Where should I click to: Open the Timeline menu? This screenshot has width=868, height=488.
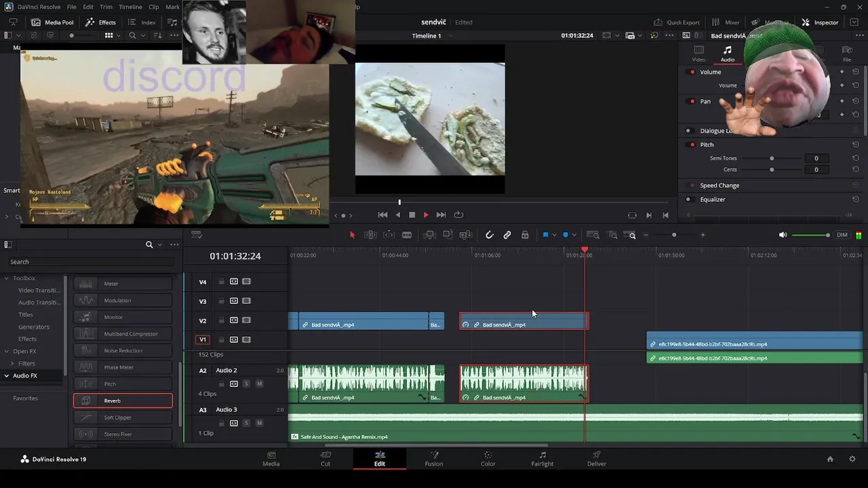pyautogui.click(x=130, y=7)
